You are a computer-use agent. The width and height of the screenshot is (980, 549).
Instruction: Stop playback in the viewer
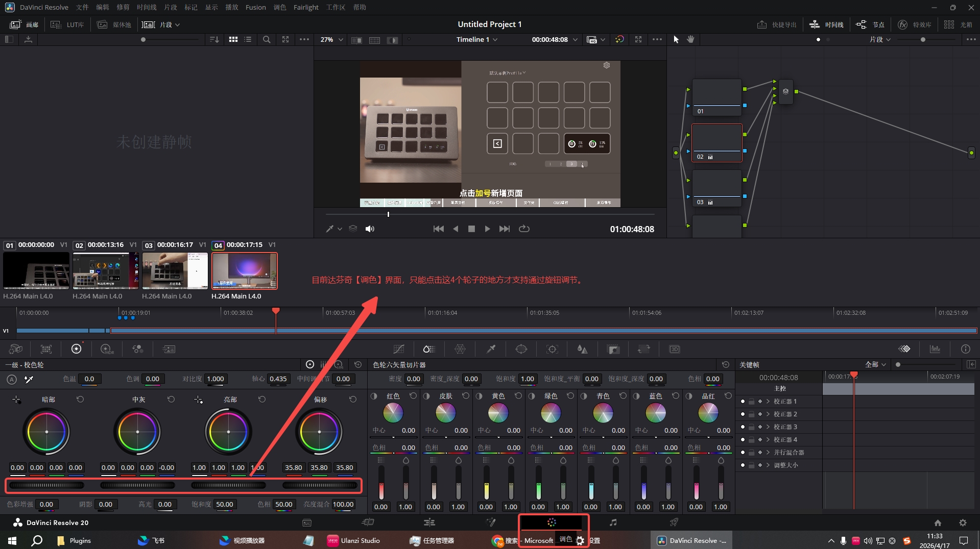click(471, 229)
